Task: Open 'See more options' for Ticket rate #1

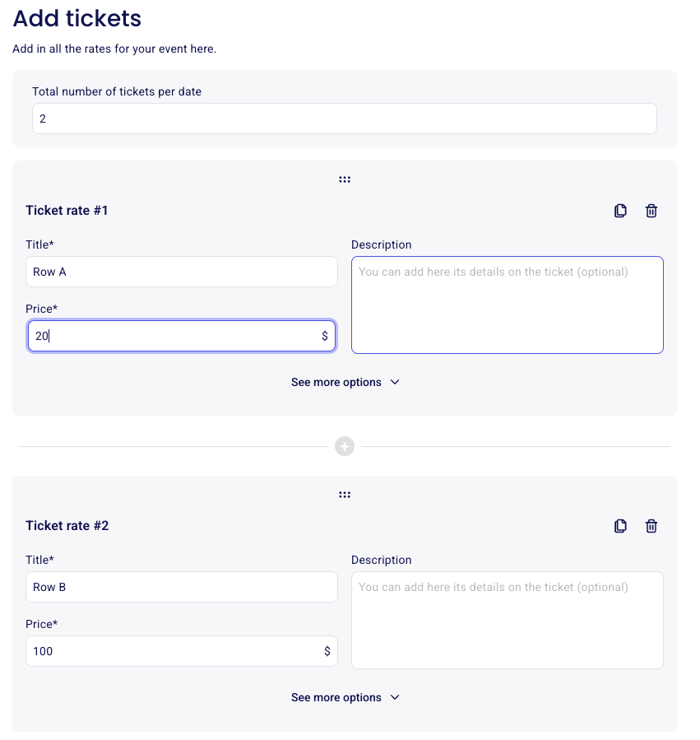Action: [336, 382]
